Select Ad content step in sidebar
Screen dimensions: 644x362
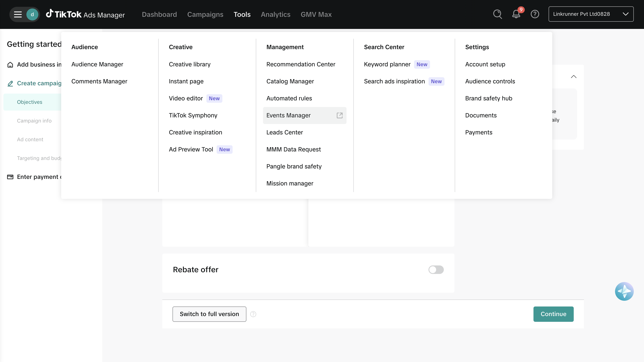pos(30,140)
